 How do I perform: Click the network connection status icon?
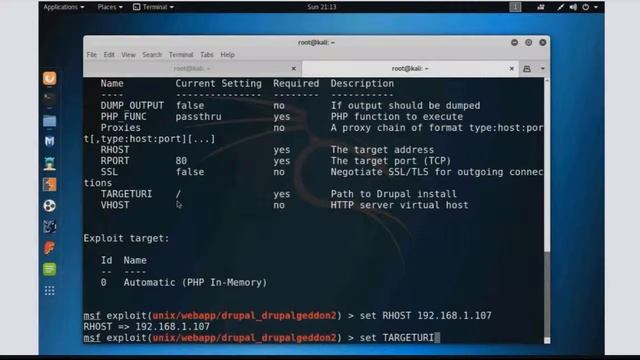560,7
